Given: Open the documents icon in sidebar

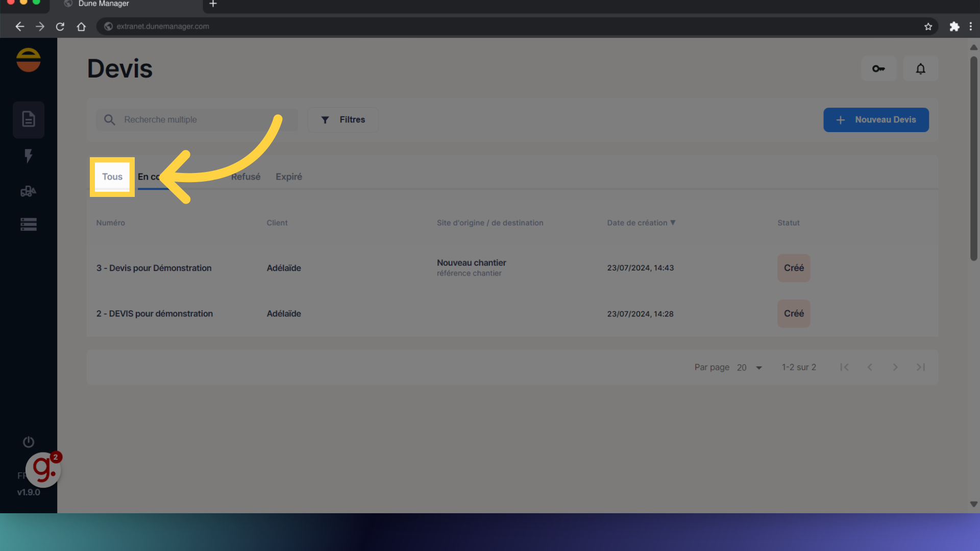Looking at the screenshot, I should pyautogui.click(x=29, y=119).
